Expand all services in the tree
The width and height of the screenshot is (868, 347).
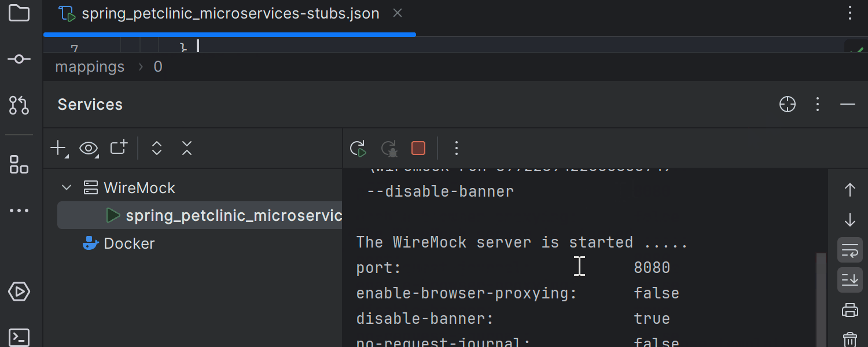[156, 149]
